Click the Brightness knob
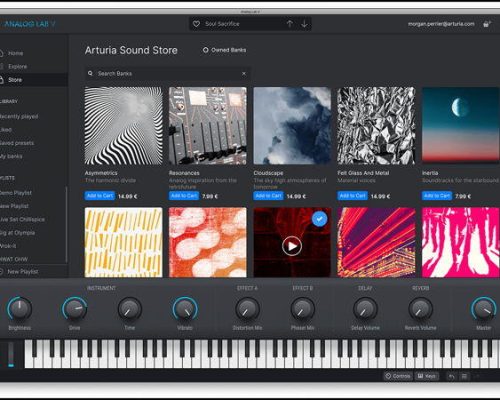This screenshot has width=500, height=400. 20,309
